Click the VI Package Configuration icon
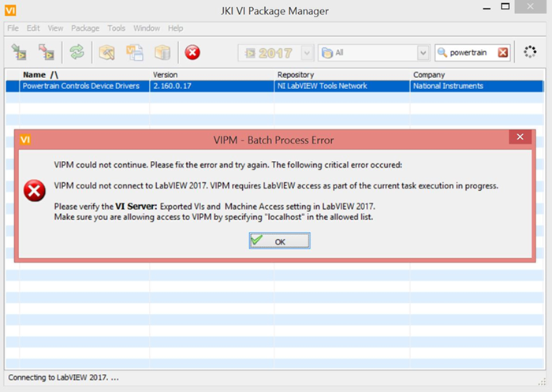The height and width of the screenshot is (392, 552). [x=135, y=53]
